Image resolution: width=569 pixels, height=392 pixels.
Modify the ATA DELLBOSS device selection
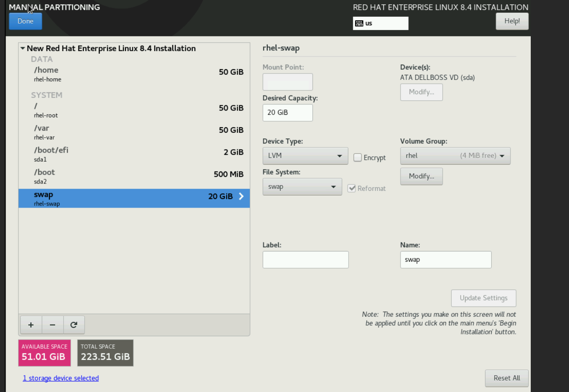pyautogui.click(x=421, y=92)
